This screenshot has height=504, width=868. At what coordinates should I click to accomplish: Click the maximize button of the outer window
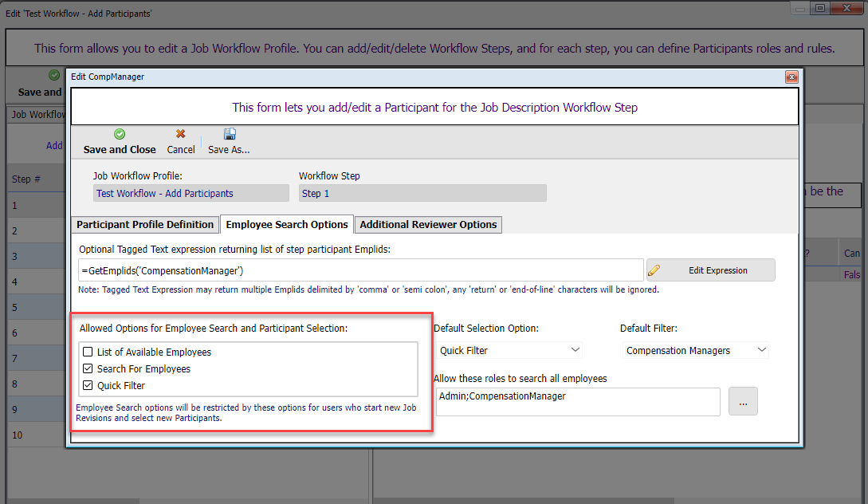coord(819,9)
